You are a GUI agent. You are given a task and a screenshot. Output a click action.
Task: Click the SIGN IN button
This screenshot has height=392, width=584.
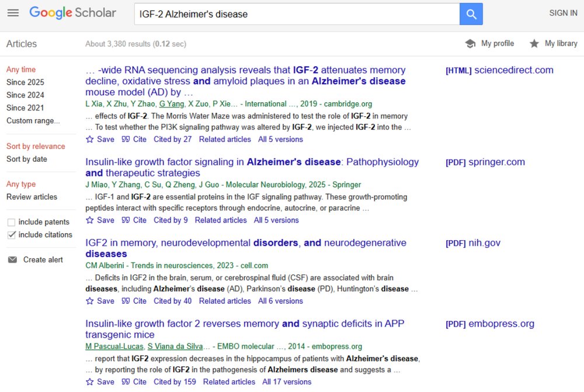point(563,13)
